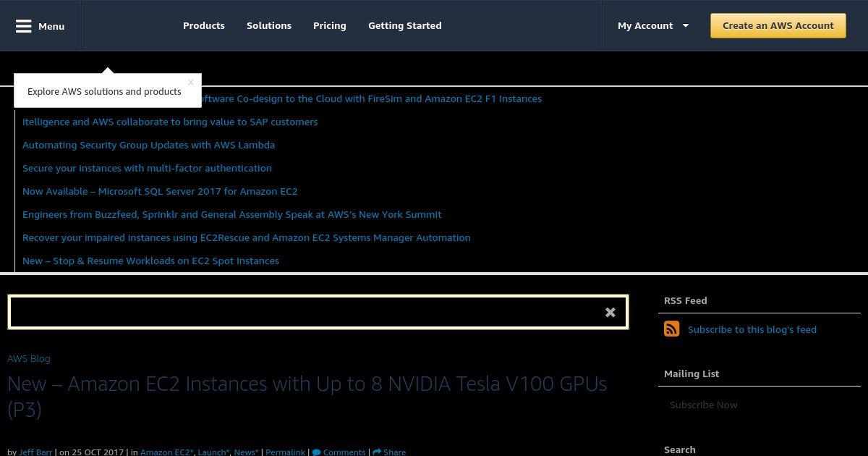Open the NVIDIA Tesla V100 post title
This screenshot has width=868, height=456.
tap(307, 396)
